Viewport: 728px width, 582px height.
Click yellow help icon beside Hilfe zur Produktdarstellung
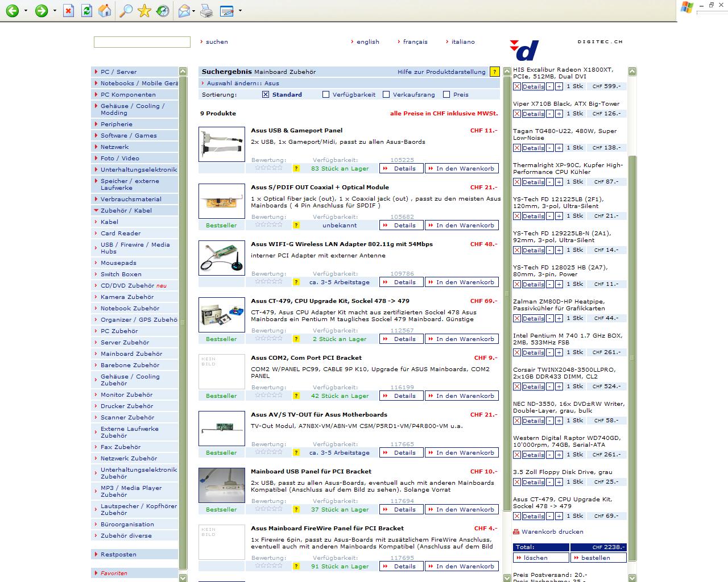[494, 72]
